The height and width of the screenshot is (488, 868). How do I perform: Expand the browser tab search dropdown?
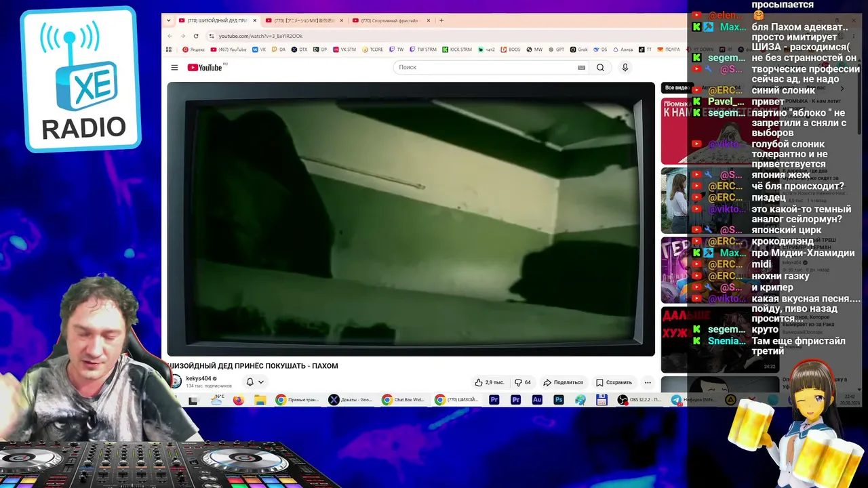[x=170, y=20]
